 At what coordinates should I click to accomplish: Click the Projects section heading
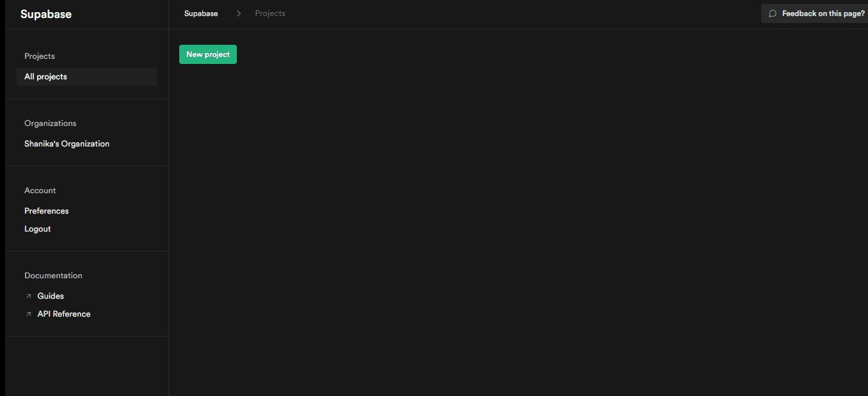(x=40, y=56)
